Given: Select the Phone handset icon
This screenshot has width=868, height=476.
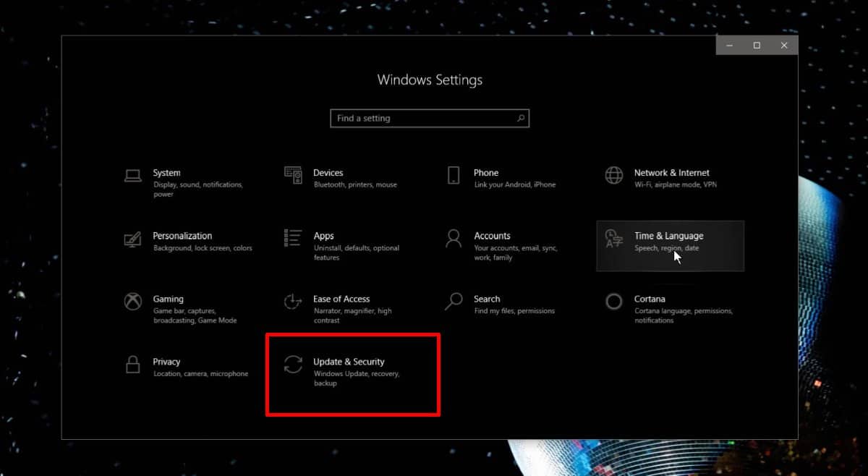Looking at the screenshot, I should pyautogui.click(x=454, y=175).
